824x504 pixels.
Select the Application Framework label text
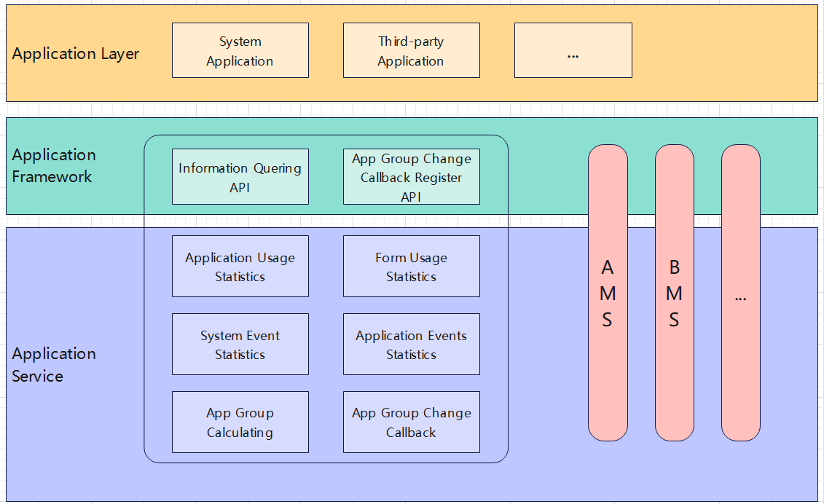[x=54, y=166]
